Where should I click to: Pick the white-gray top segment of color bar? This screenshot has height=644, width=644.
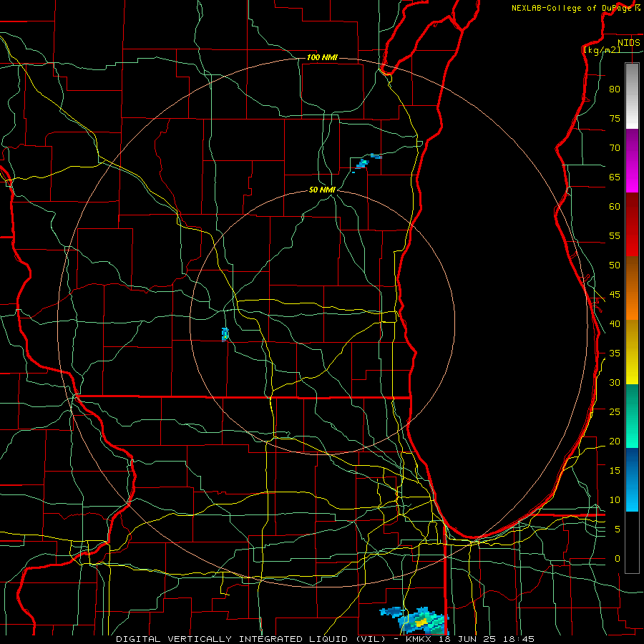pyautogui.click(x=632, y=96)
